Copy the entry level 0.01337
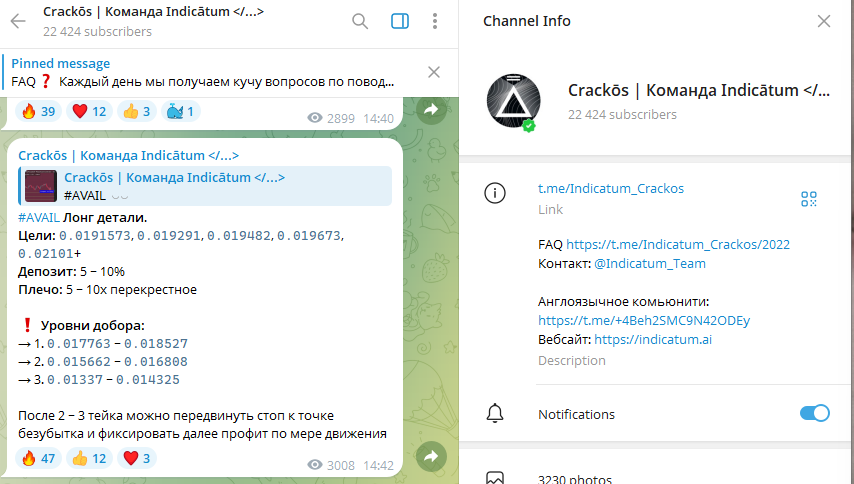 coord(75,379)
